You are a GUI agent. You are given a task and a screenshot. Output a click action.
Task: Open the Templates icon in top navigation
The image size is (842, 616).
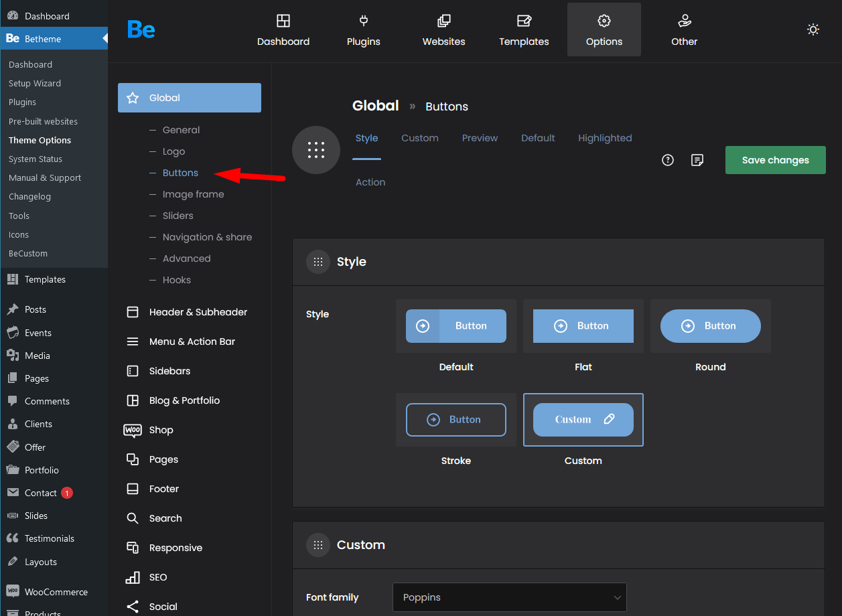[x=524, y=21]
